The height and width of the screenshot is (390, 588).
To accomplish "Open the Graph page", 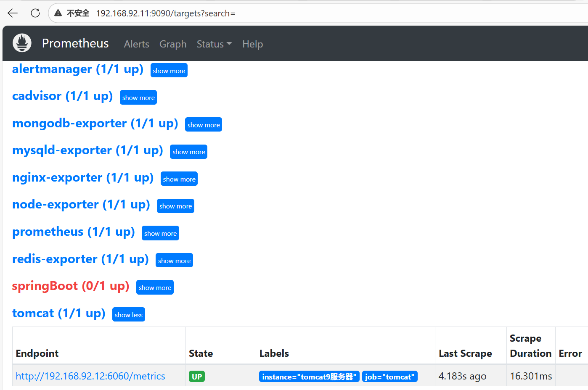I will coord(173,44).
